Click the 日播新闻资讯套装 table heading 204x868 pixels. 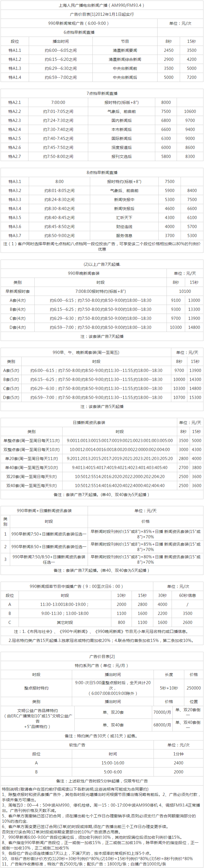pyautogui.click(x=89, y=423)
